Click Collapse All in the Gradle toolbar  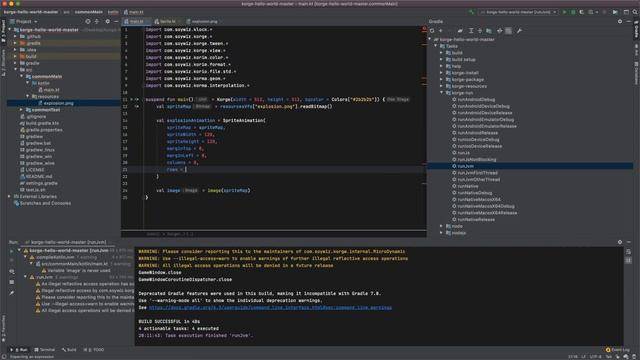(480, 31)
